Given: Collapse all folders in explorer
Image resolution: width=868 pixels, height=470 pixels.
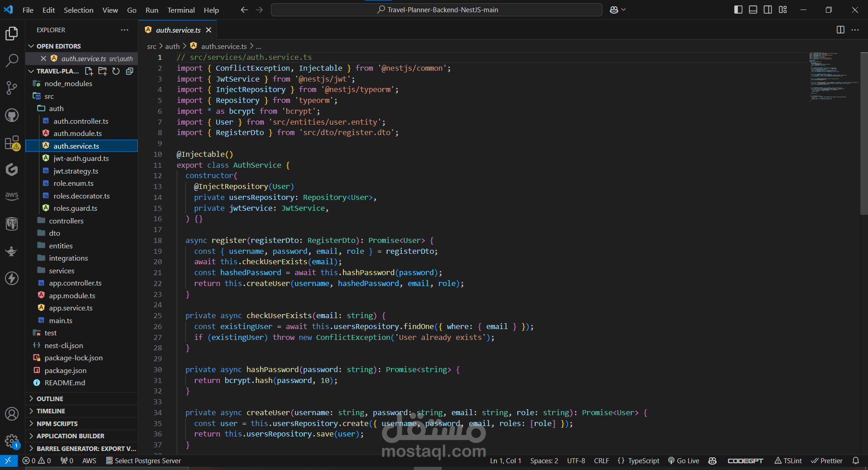Looking at the screenshot, I should tap(130, 71).
